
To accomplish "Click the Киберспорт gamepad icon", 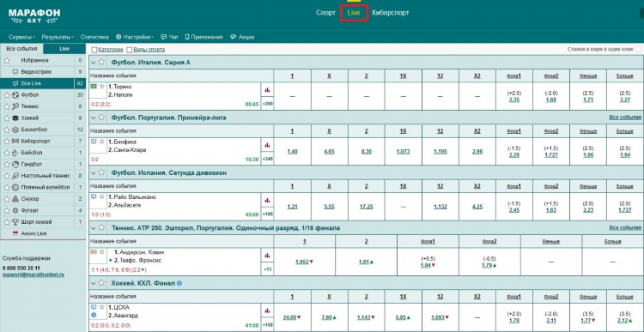I will point(15,142).
